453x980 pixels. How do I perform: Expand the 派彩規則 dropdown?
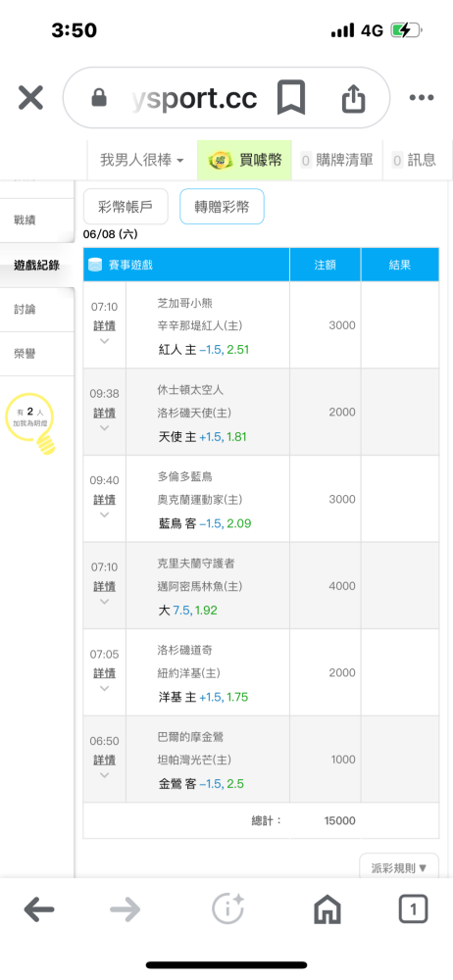point(398,867)
